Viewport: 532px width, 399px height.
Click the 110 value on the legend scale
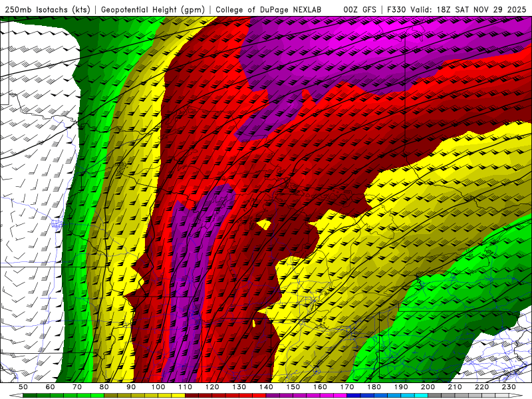point(186,387)
